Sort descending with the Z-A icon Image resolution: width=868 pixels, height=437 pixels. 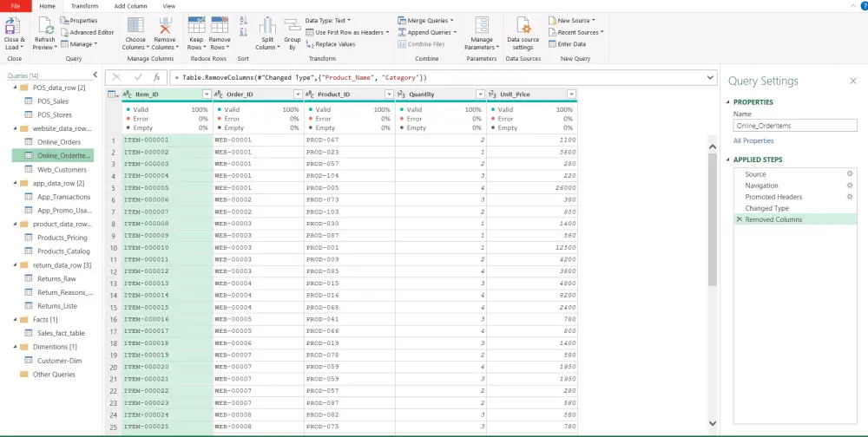[244, 33]
